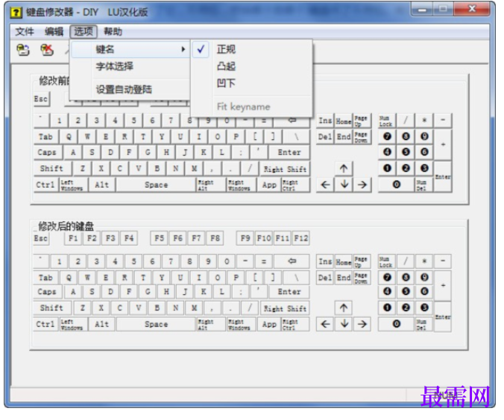
Task: Click App key on upper keyboard
Action: click(x=269, y=185)
